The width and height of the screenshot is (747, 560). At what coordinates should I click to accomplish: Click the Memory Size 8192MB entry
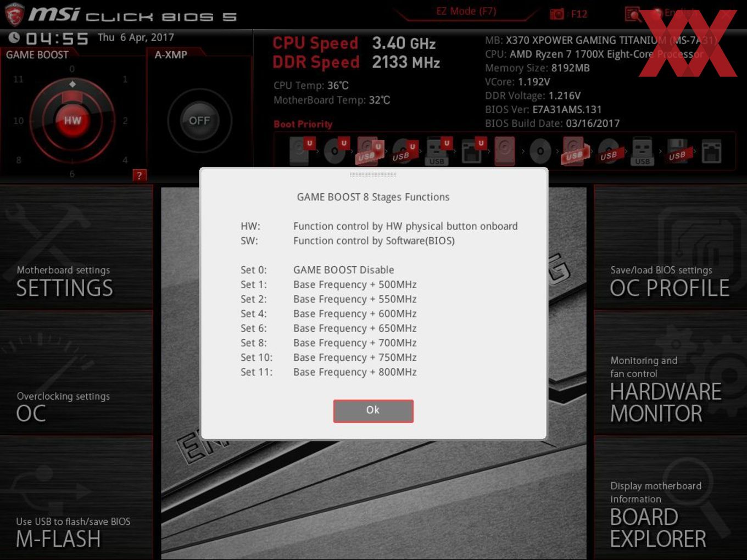click(537, 68)
